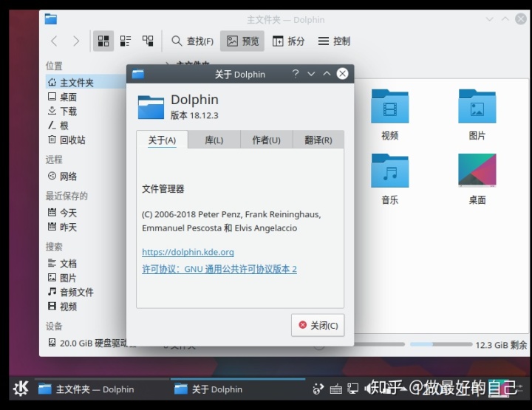Show files saved 昨天
The width and height of the screenshot is (532, 410).
(62, 227)
